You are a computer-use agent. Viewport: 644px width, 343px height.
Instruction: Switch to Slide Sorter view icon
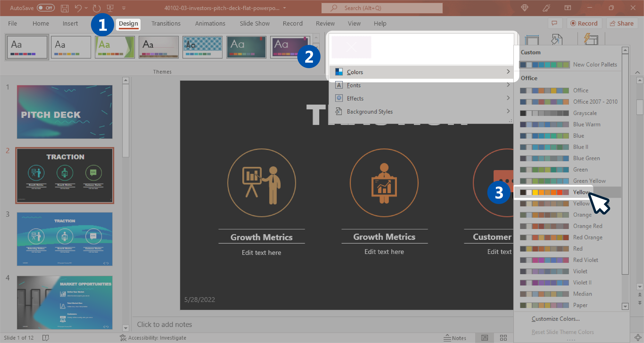coord(503,338)
